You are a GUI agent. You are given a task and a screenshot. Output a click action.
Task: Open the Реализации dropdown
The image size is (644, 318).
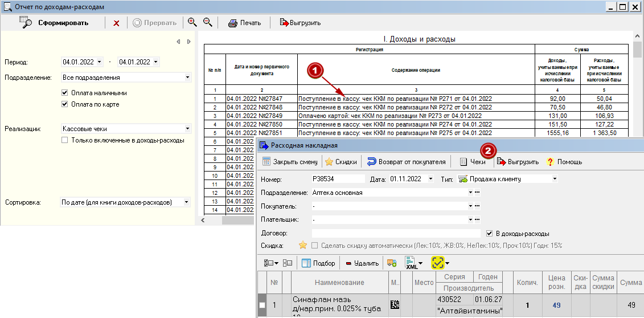tap(188, 129)
